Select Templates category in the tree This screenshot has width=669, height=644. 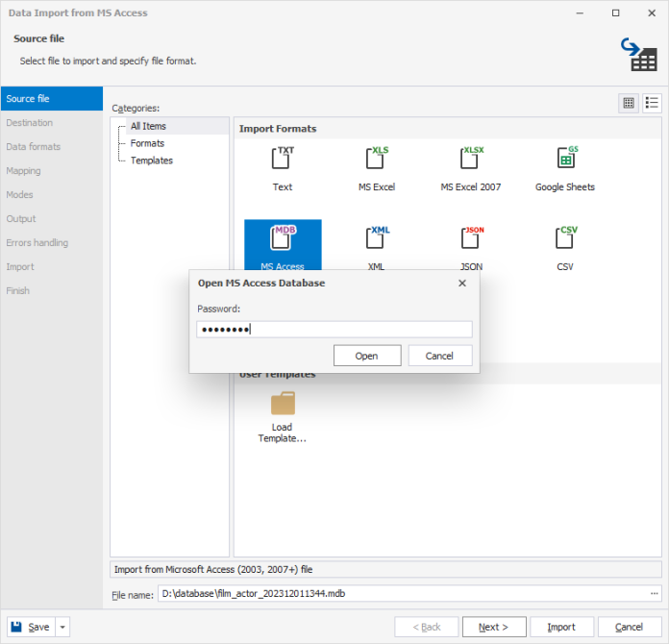click(x=152, y=161)
